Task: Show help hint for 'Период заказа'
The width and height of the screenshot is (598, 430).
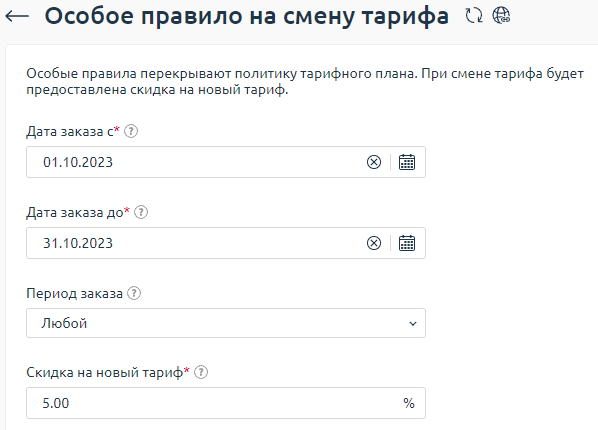Action: tap(134, 293)
